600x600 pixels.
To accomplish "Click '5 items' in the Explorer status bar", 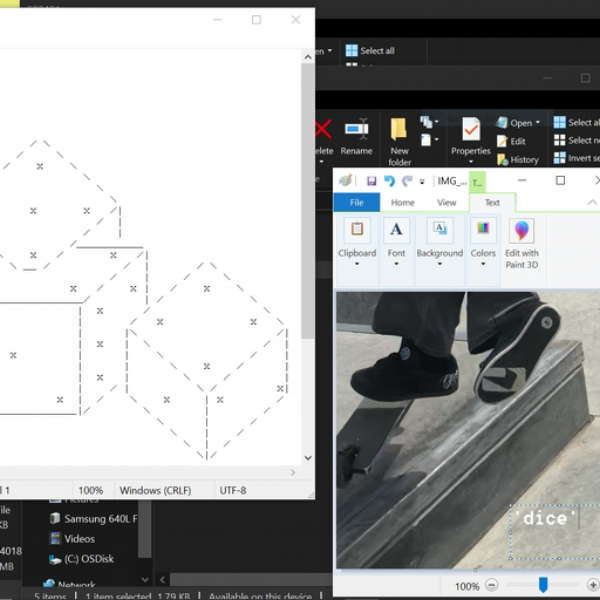I will (x=50, y=596).
